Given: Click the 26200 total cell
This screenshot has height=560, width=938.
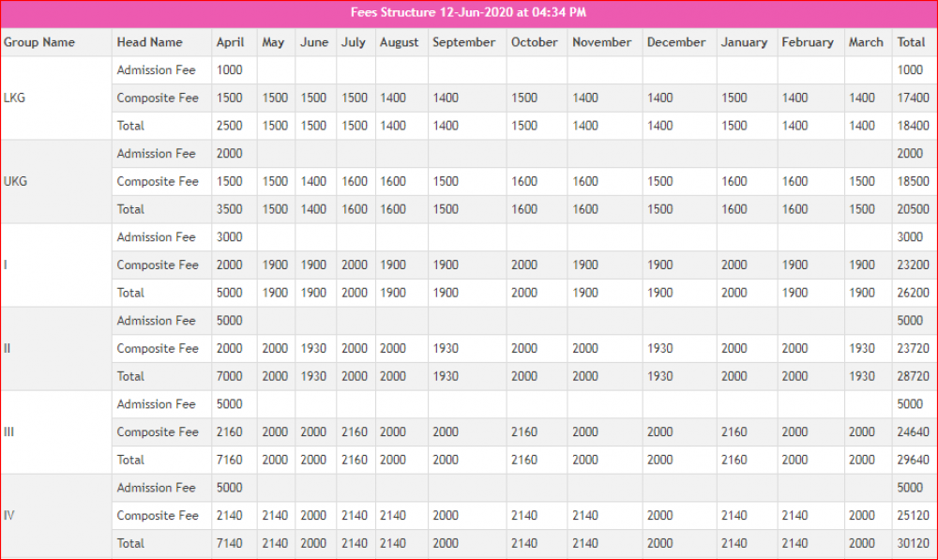Looking at the screenshot, I should point(913,293).
